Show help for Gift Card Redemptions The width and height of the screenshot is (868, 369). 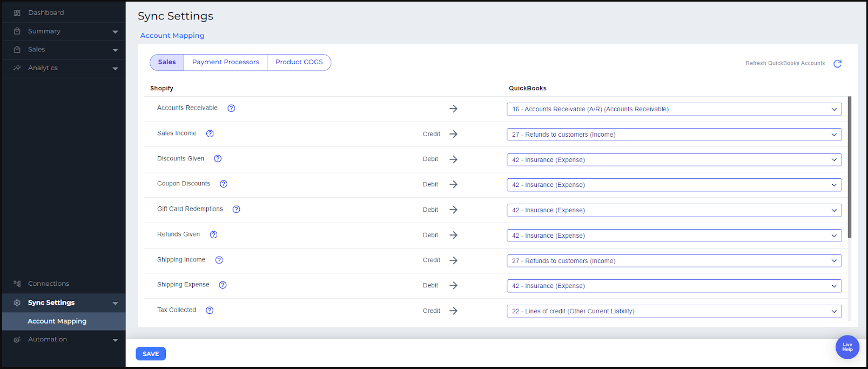pos(236,209)
